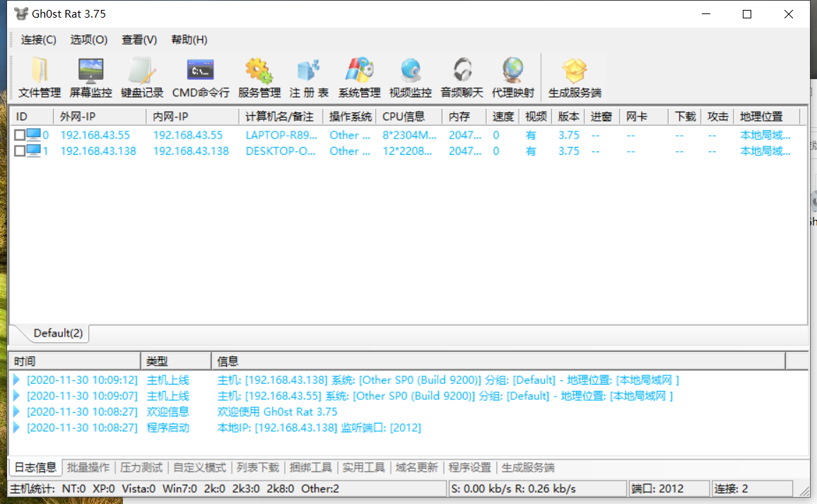Open the 连接(C) menu

coord(39,40)
